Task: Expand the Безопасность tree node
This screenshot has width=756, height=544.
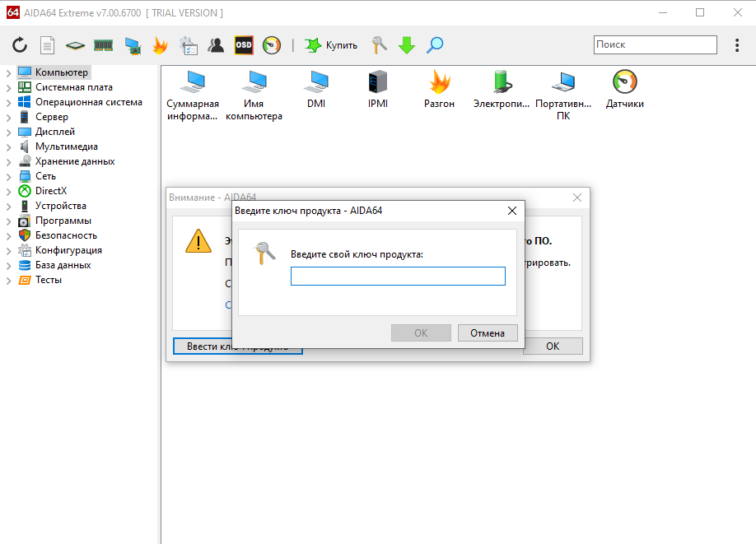Action: [8, 236]
